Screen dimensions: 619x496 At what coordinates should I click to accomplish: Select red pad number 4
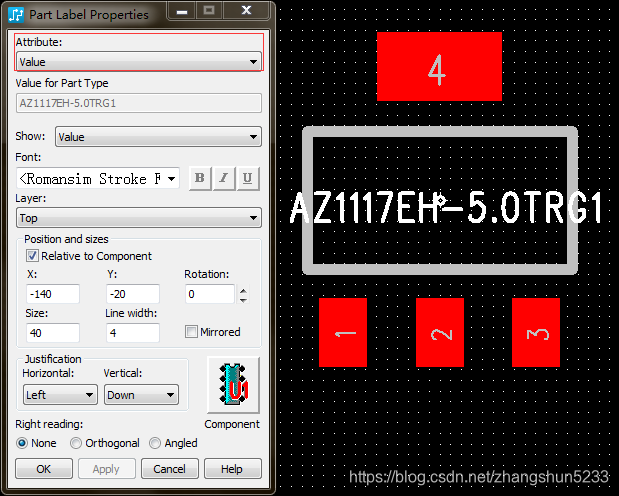[439, 66]
